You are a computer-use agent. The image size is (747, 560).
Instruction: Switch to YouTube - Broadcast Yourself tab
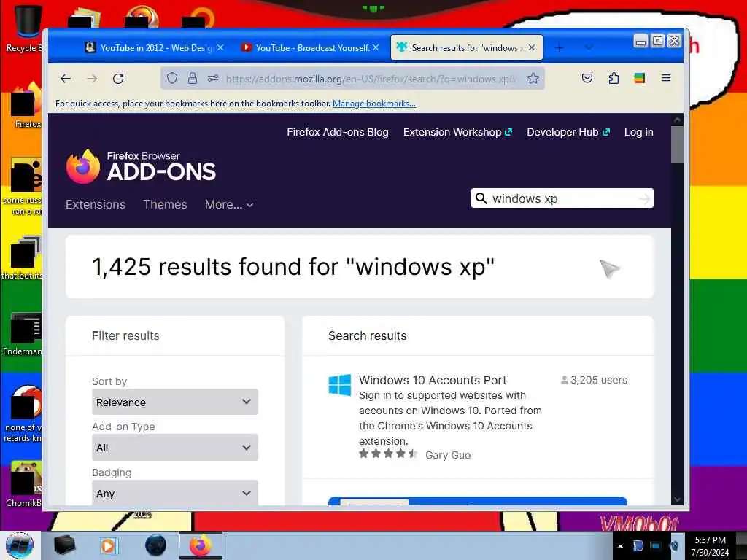pyautogui.click(x=310, y=47)
